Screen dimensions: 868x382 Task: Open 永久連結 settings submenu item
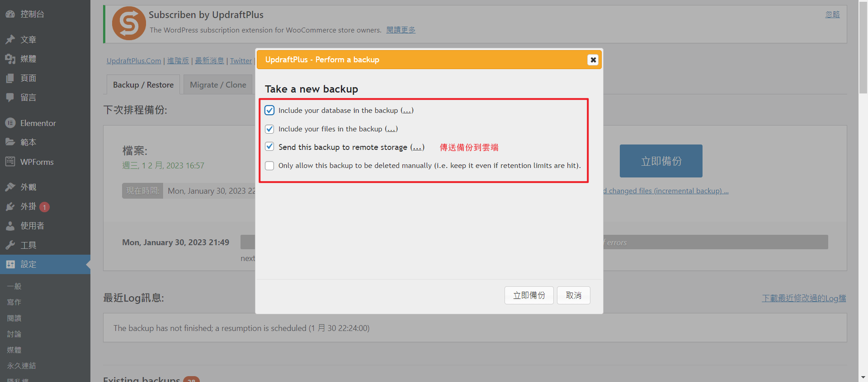pos(21,366)
